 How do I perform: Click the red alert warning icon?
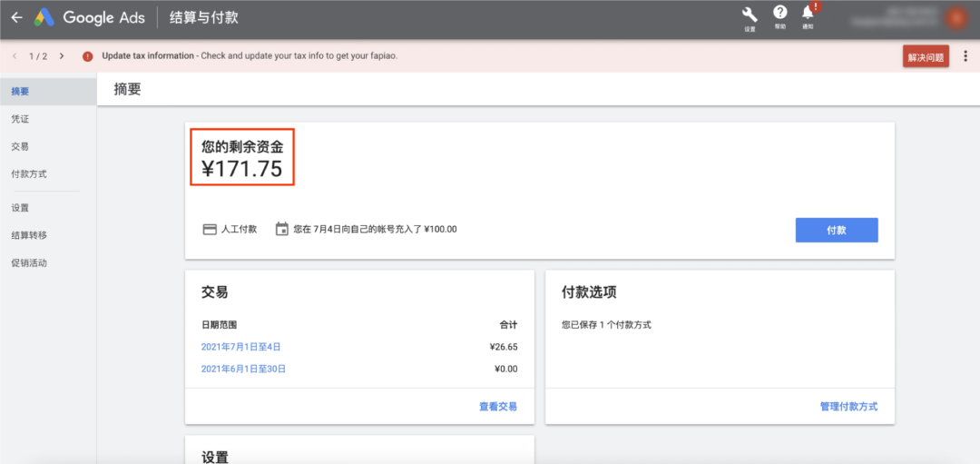(x=88, y=55)
